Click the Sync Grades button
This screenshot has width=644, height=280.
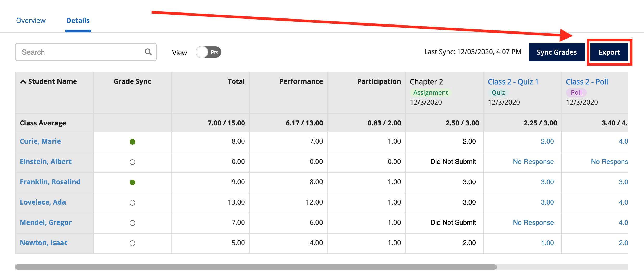click(x=556, y=52)
